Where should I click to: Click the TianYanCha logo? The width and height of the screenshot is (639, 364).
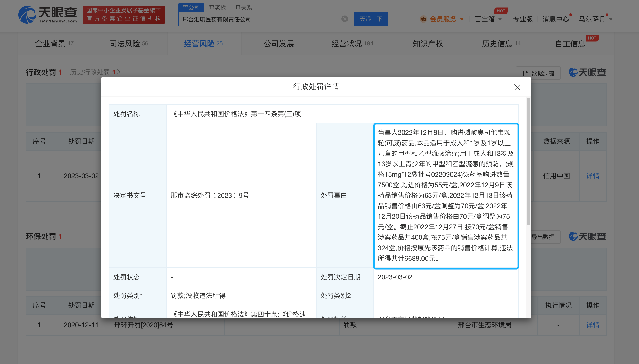(x=48, y=15)
